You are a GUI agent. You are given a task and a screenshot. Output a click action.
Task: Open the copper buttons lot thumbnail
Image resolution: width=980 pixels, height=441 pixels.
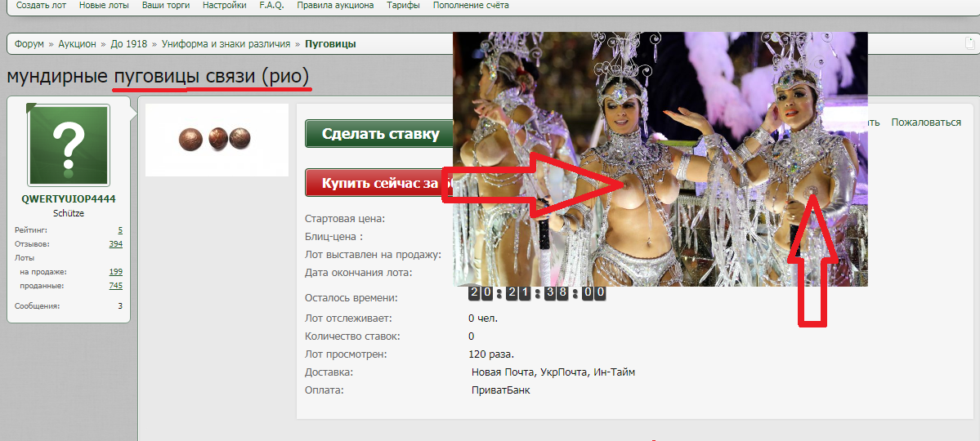click(217, 140)
